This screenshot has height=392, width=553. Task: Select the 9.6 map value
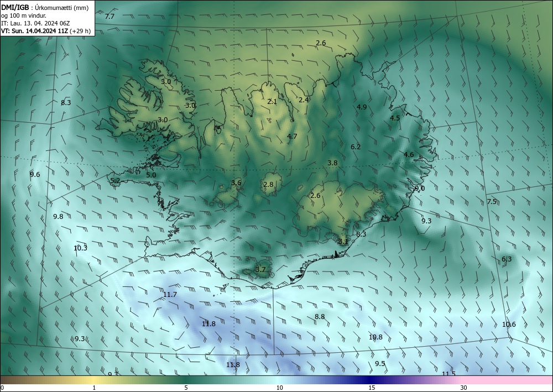click(35, 175)
